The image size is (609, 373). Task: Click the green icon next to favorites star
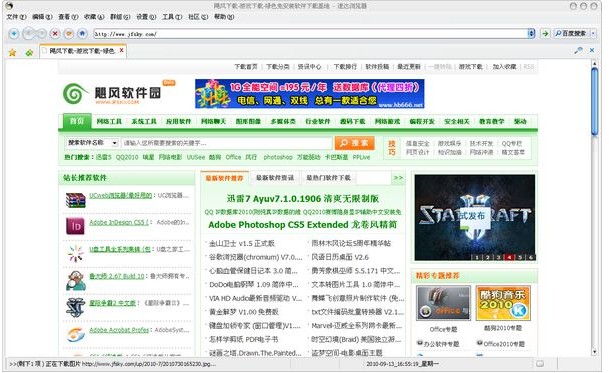point(29,52)
